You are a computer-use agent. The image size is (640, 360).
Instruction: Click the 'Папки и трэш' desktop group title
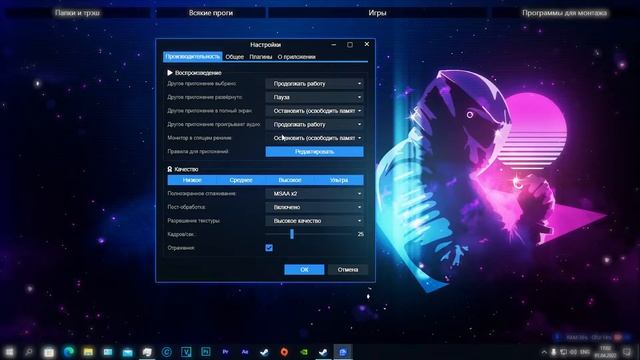77,13
